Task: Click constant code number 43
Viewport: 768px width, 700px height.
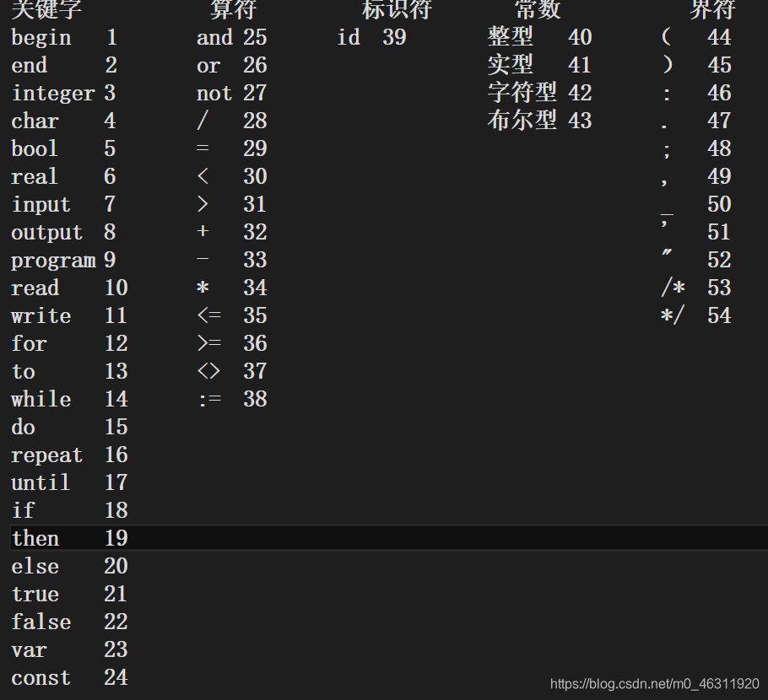Action: (x=581, y=121)
